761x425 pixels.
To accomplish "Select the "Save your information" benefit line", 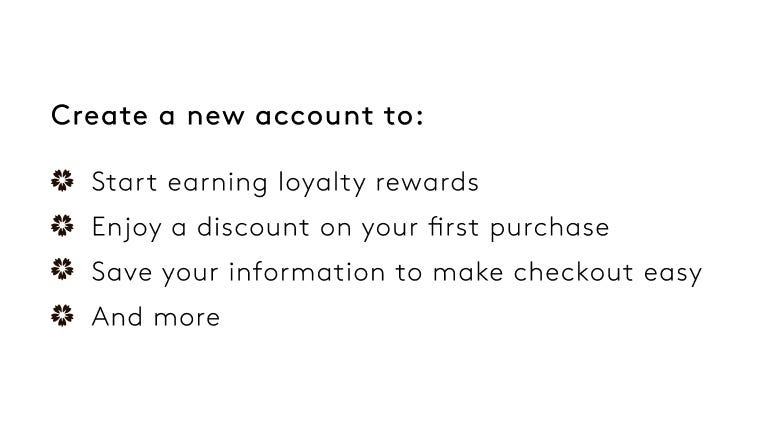I will tap(397, 272).
